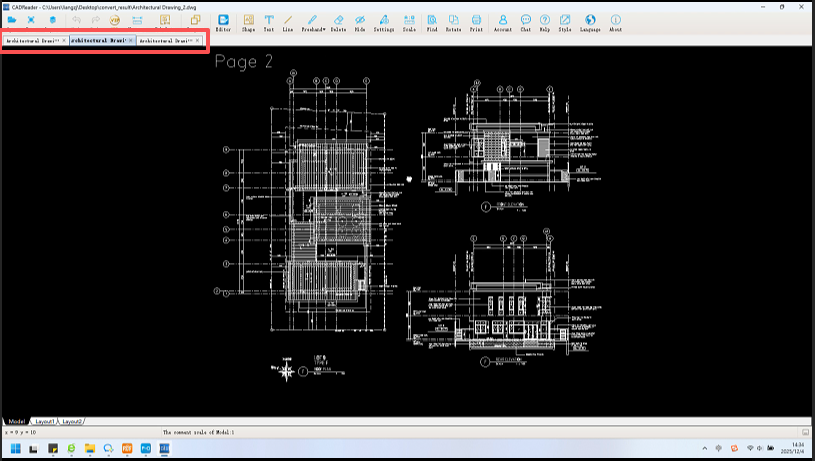Open the Scale measurement tool
Screen dimensions: 815x461
pyautogui.click(x=409, y=22)
